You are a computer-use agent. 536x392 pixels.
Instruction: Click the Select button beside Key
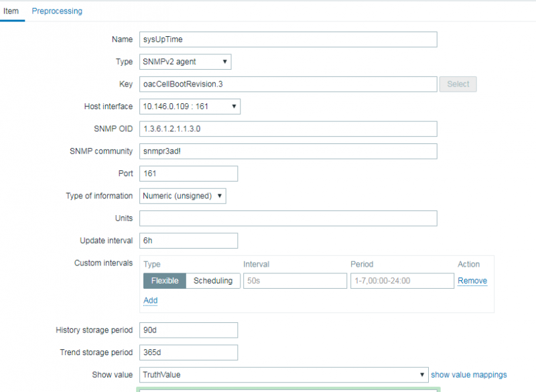click(x=458, y=84)
